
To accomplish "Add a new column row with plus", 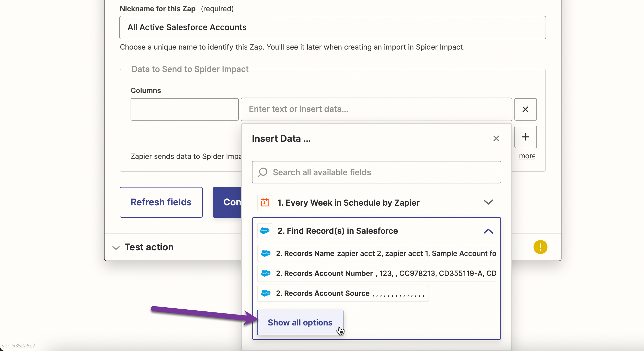I will (x=525, y=137).
